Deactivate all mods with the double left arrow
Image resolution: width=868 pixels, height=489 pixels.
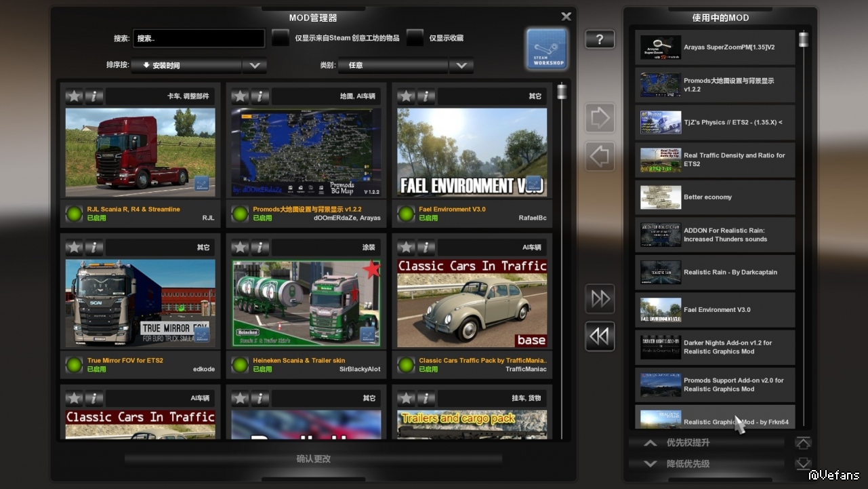(x=600, y=336)
